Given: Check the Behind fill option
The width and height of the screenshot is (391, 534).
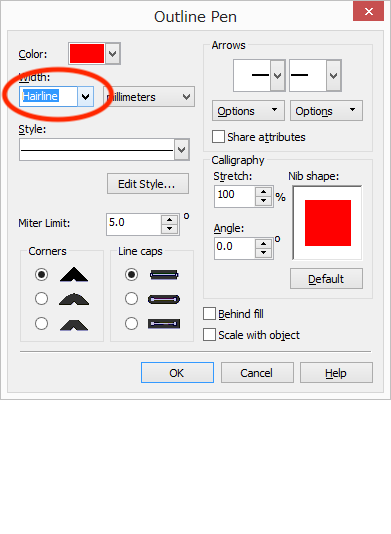Looking at the screenshot, I should pyautogui.click(x=209, y=314).
